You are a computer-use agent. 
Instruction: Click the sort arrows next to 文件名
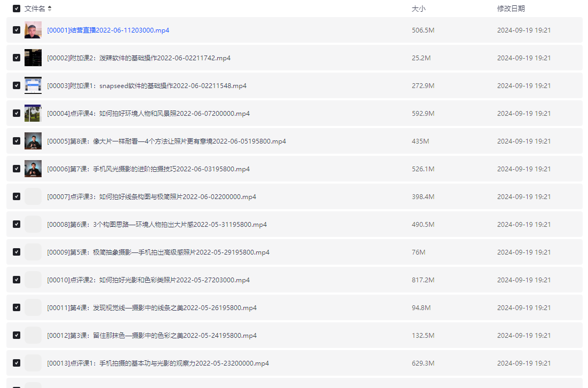pos(50,9)
